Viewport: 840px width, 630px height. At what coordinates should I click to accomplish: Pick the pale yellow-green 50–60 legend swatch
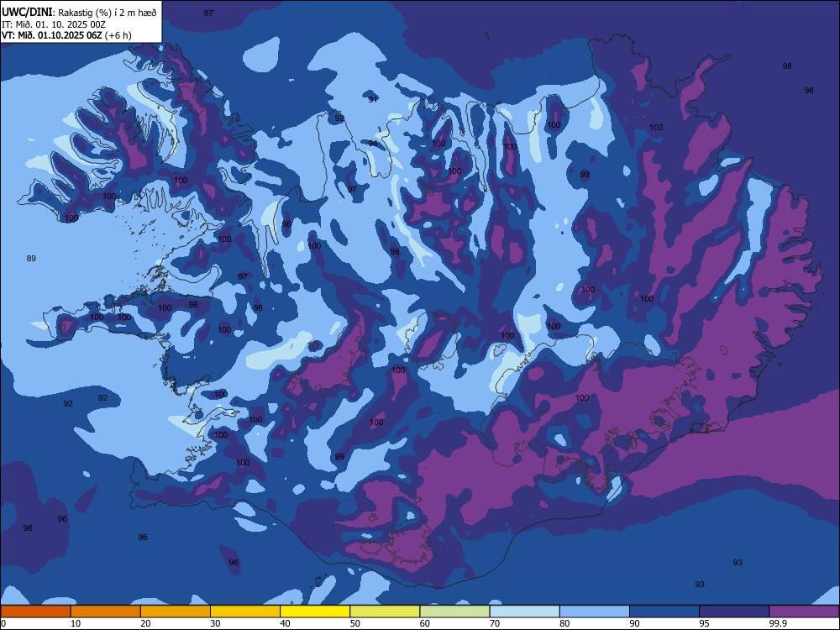click(386, 612)
